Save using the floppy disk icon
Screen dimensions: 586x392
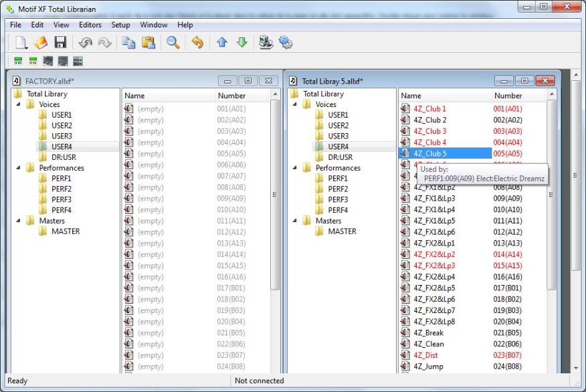(x=60, y=42)
